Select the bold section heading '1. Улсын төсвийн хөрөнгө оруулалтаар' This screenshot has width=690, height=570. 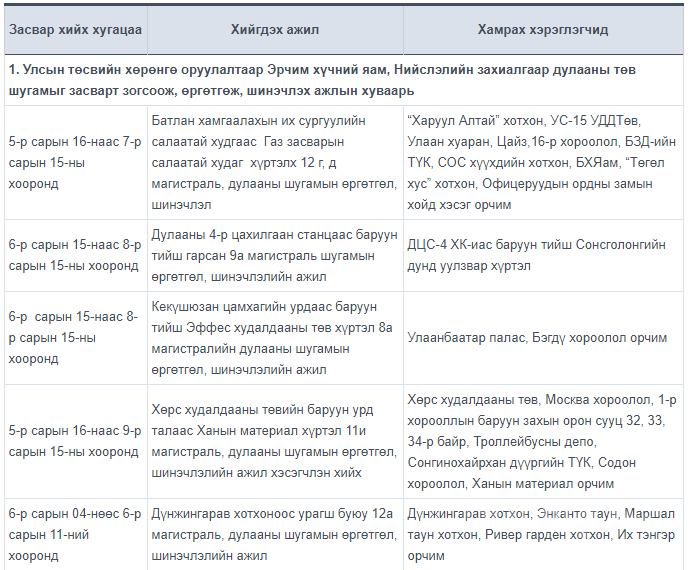[343, 78]
